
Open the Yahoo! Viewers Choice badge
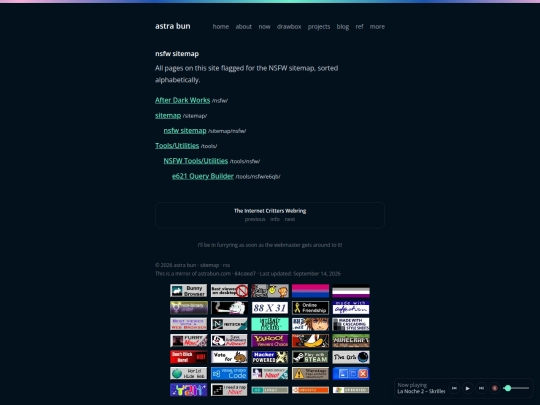(x=270, y=341)
